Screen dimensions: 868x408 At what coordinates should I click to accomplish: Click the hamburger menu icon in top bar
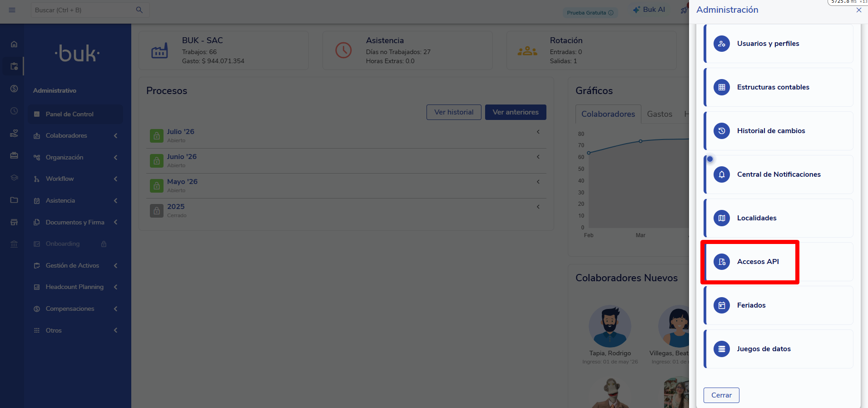[12, 10]
